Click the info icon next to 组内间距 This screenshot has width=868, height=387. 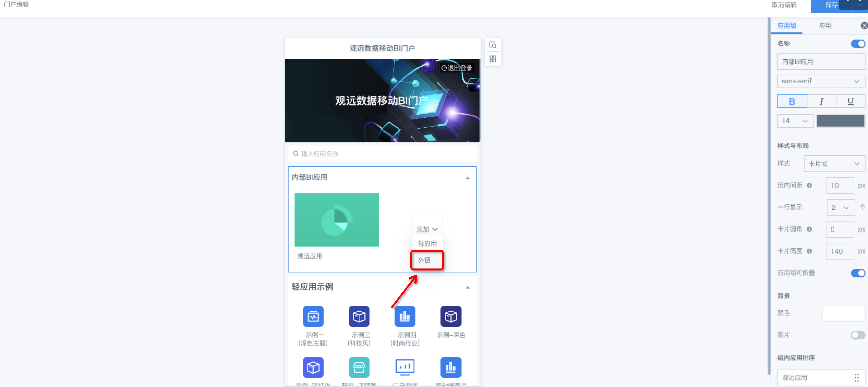pyautogui.click(x=809, y=186)
